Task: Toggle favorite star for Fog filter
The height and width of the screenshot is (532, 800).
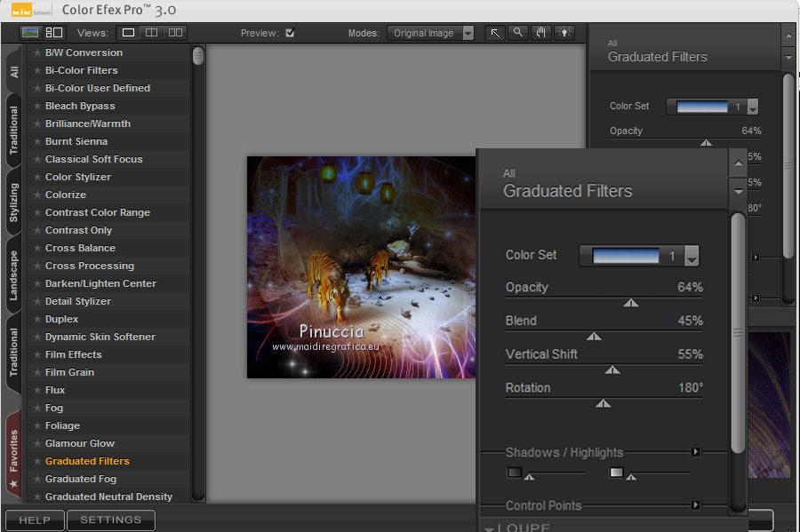Action: (36, 408)
